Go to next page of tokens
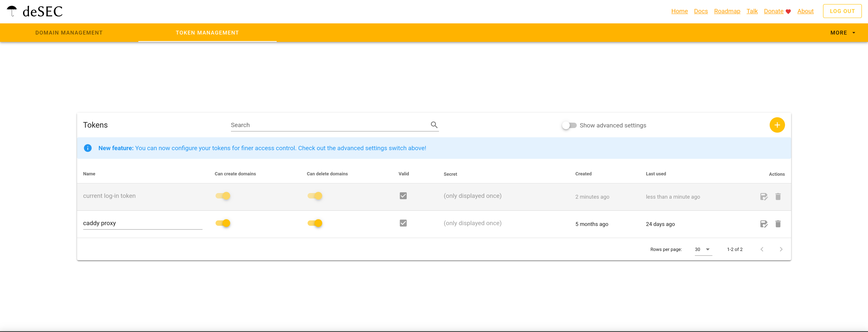 [x=781, y=249]
